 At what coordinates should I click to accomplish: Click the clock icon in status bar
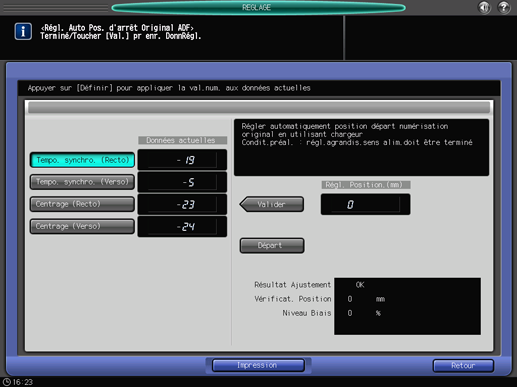[6, 382]
